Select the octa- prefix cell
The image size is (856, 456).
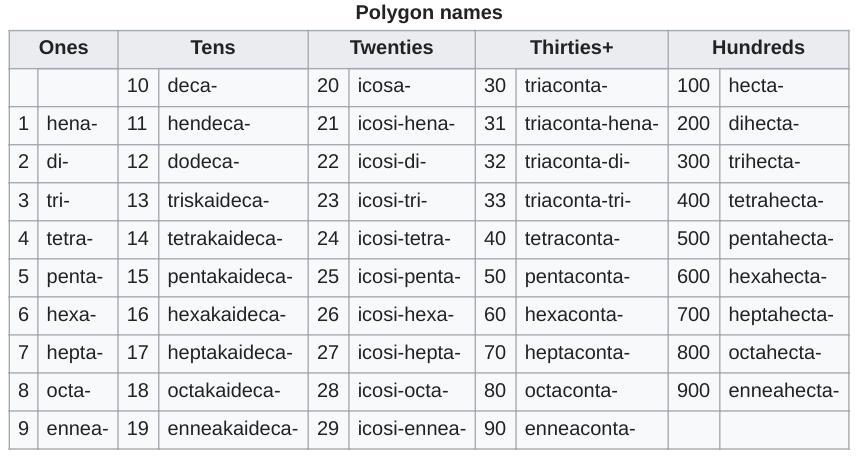(x=68, y=391)
